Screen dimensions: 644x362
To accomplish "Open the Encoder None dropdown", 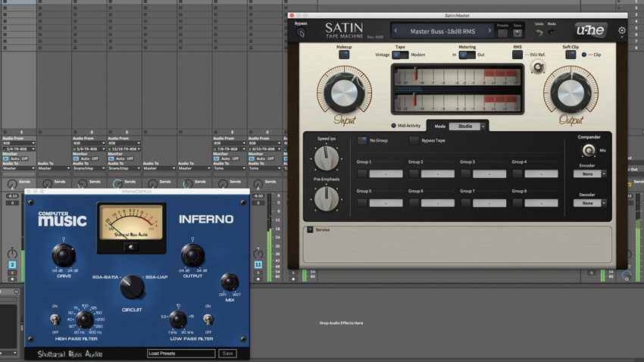I will pyautogui.click(x=589, y=174).
